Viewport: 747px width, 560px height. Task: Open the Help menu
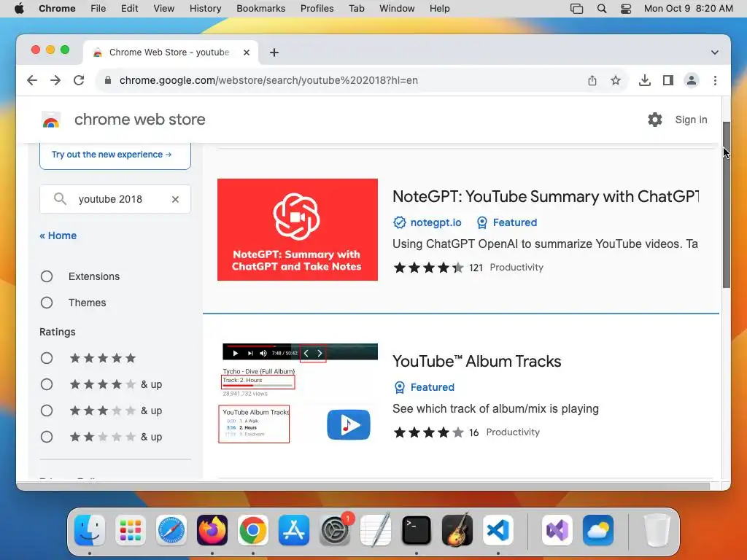click(x=439, y=8)
